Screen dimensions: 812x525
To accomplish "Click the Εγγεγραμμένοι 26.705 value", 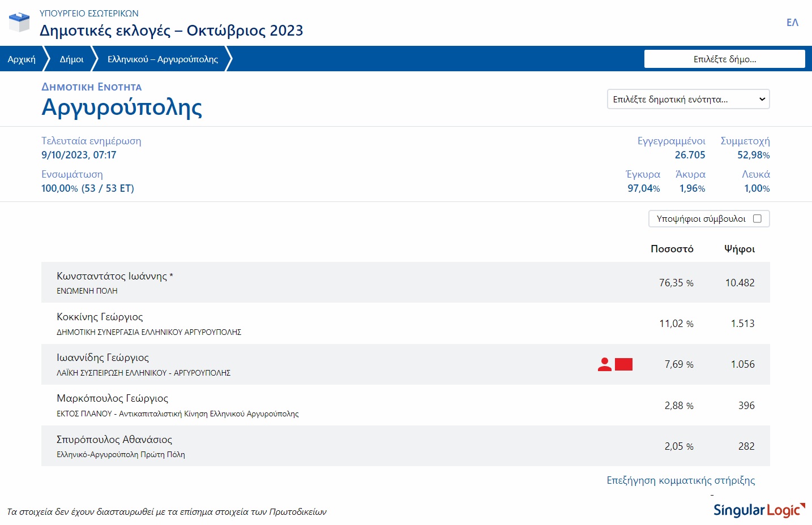I will [x=690, y=155].
